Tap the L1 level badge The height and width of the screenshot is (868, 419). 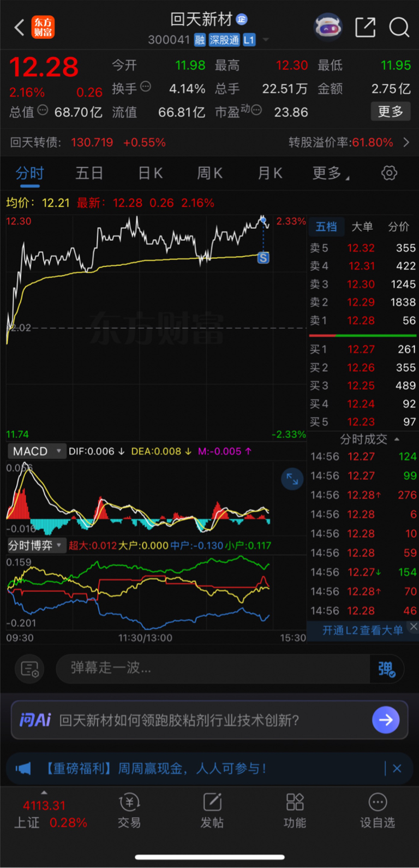(249, 40)
